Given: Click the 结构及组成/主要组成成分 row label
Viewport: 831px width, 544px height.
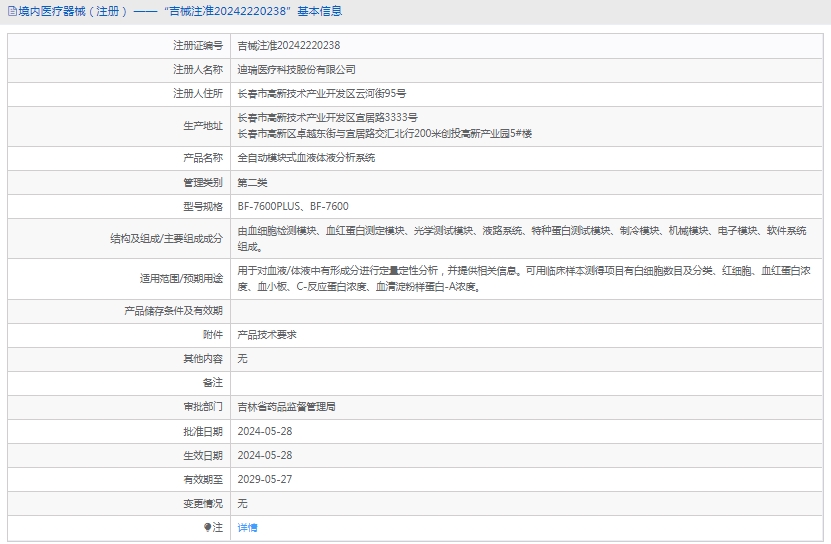Looking at the screenshot, I should (166, 239).
